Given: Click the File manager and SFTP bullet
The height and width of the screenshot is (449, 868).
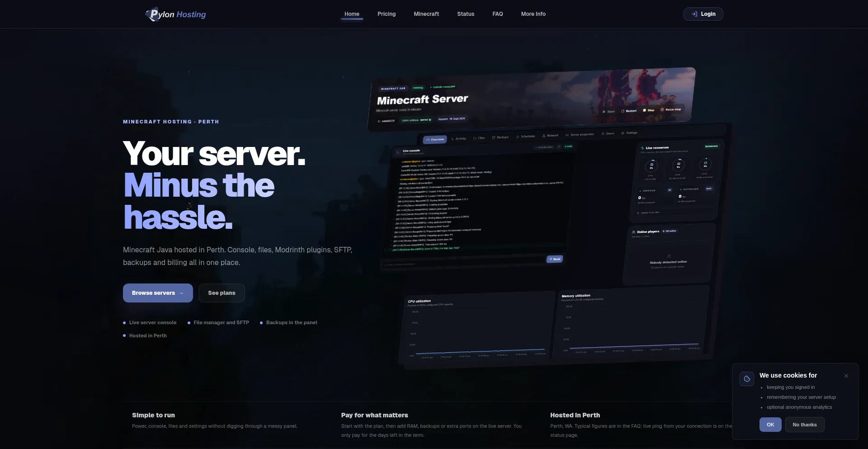Looking at the screenshot, I should (x=218, y=322).
